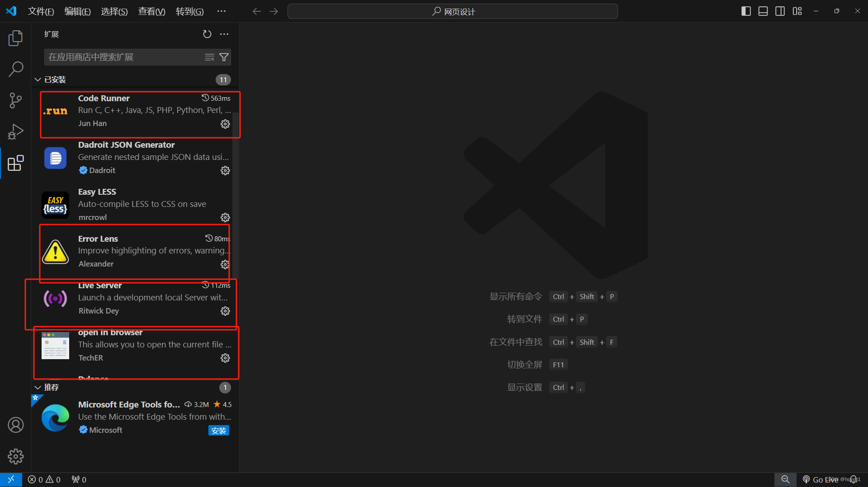This screenshot has width=868, height=487.
Task: Open the Run and Debug view
Action: coord(15,132)
